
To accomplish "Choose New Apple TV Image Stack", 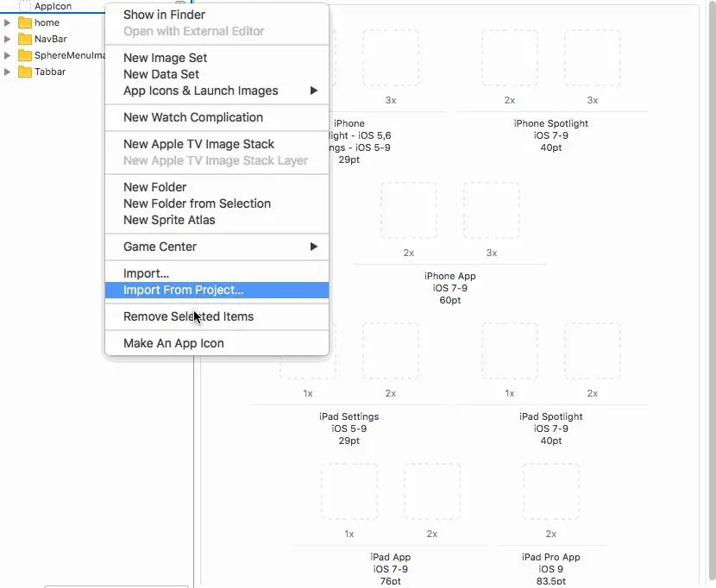I will (217, 144).
